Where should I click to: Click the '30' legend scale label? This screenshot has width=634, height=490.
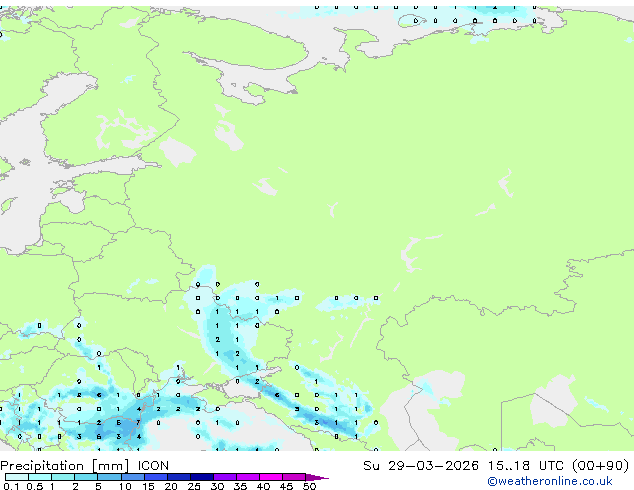click(x=217, y=486)
